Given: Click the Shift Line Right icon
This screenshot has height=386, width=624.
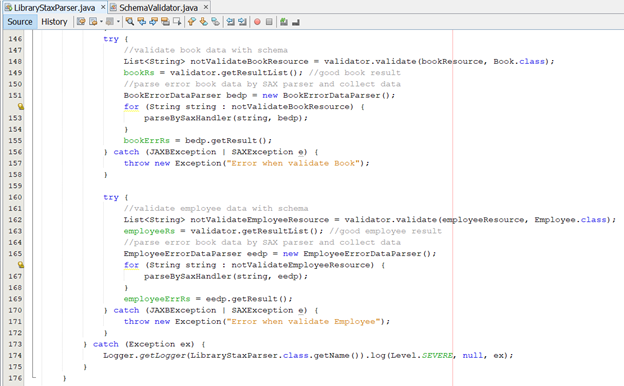Looking at the screenshot, I should (242, 22).
